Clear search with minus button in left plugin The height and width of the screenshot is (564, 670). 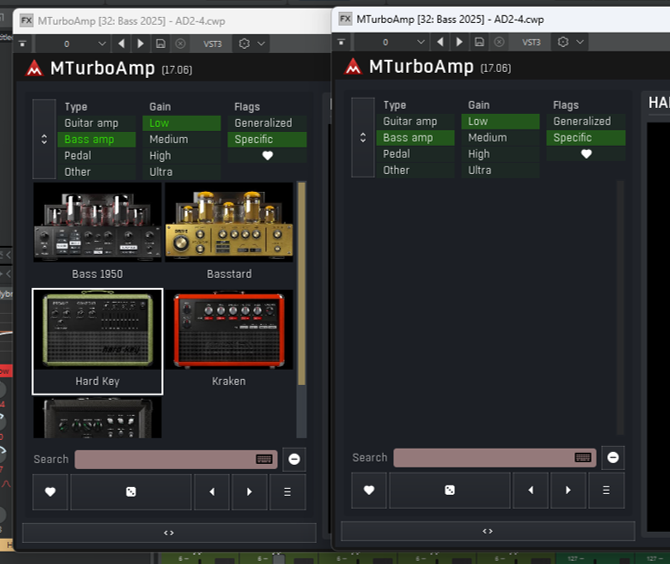point(294,459)
